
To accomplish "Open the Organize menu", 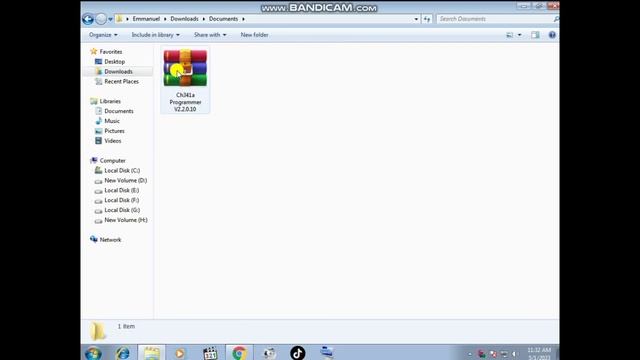I will [x=103, y=35].
